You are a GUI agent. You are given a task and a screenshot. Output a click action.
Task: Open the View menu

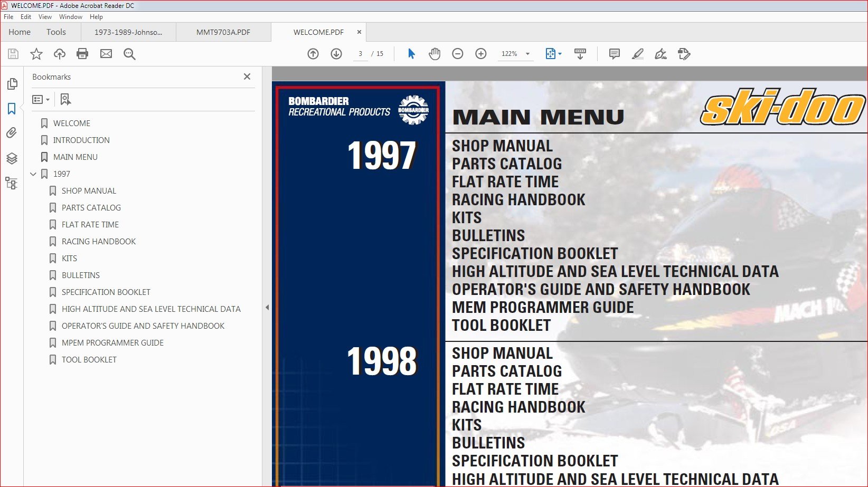click(45, 17)
